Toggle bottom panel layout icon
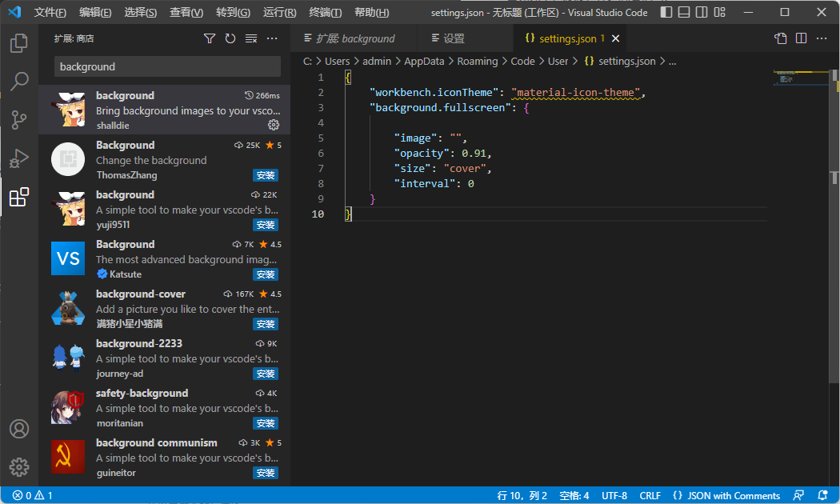The height and width of the screenshot is (504, 840). point(683,12)
